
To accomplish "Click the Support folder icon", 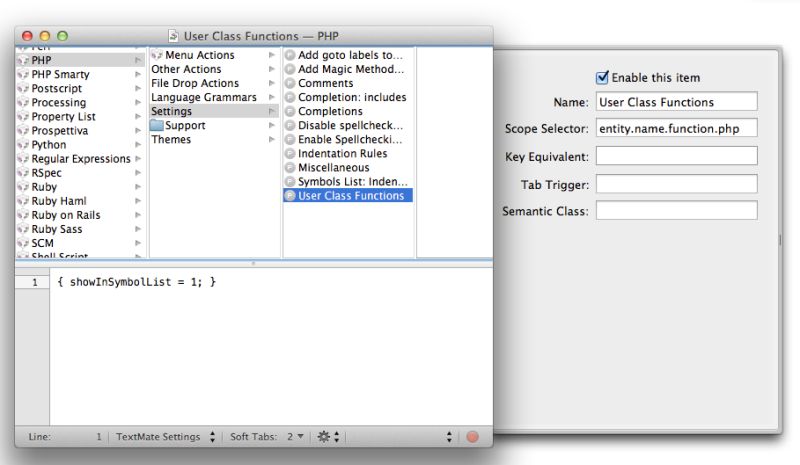I will pos(157,125).
